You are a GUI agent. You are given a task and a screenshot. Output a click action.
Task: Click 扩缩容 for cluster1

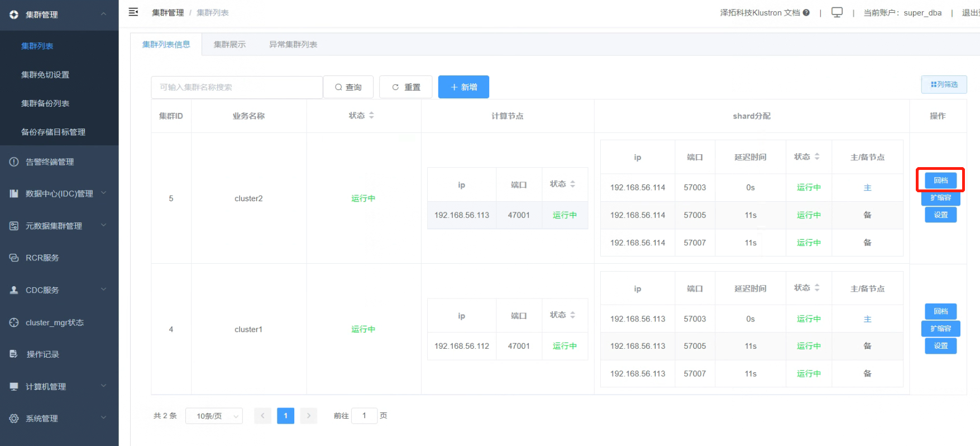[940, 329]
